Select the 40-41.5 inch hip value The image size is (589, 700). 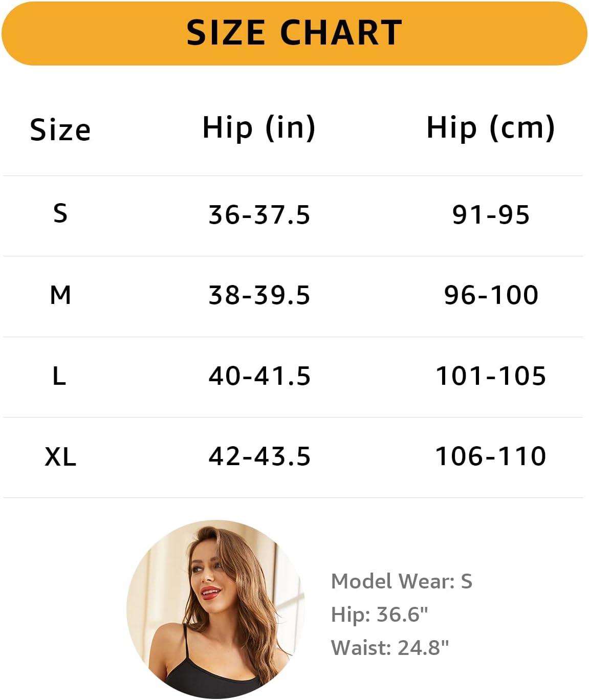(x=259, y=376)
